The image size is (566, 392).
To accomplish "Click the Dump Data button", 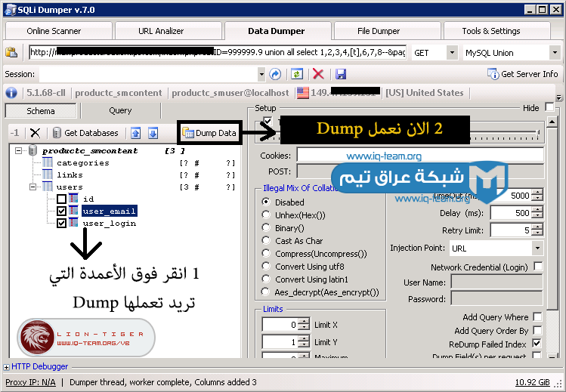I will (209, 133).
